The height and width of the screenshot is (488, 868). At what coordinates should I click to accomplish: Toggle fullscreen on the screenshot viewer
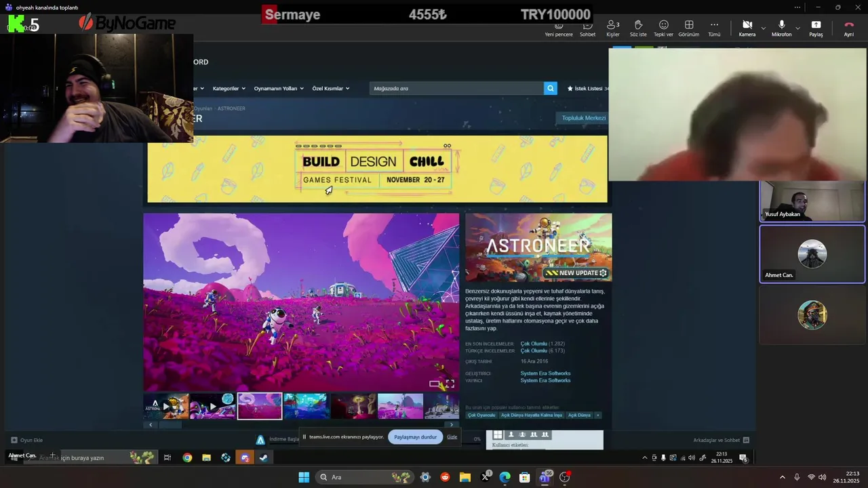(x=450, y=384)
